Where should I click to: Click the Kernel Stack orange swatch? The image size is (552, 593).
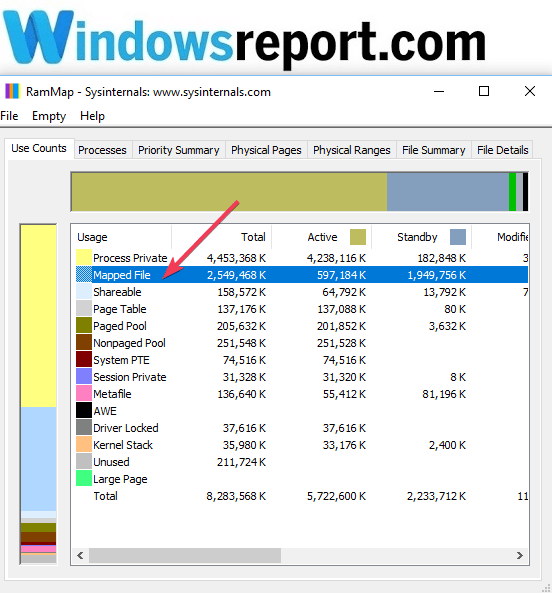[x=84, y=444]
